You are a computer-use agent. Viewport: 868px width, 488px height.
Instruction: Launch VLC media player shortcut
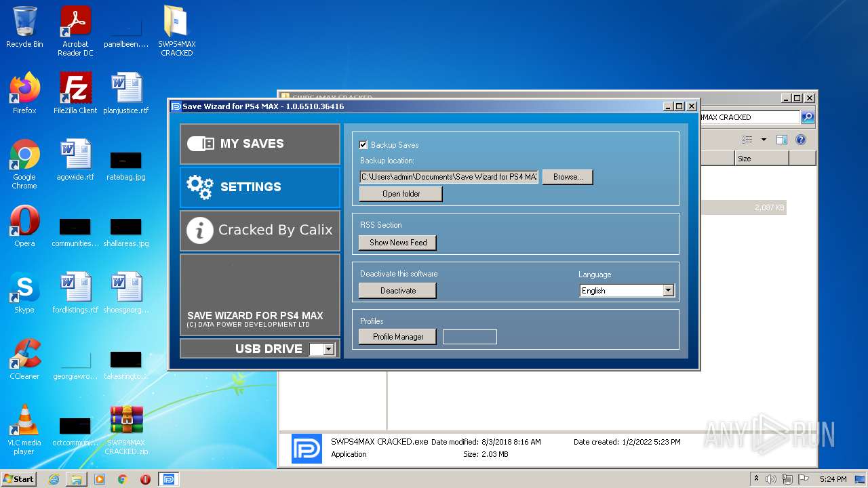click(x=24, y=430)
